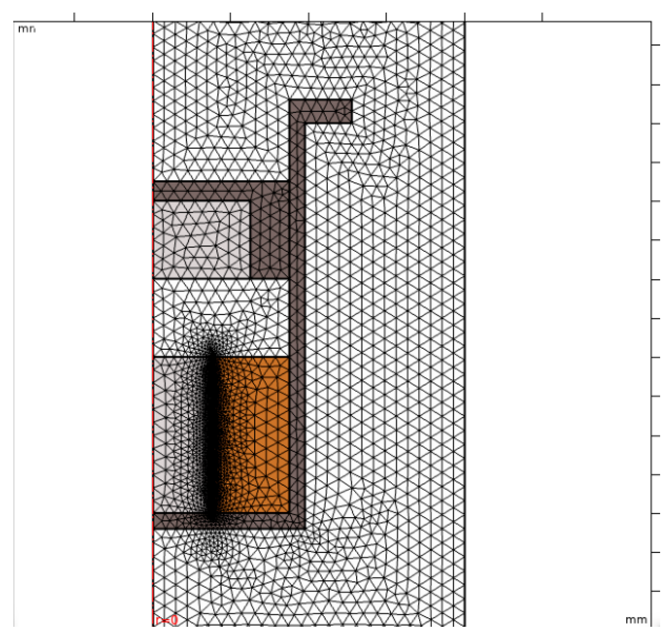Image resolution: width=672 pixels, height=638 pixels.
Task: Click the empty white area left of axis
Action: click(x=82, y=306)
